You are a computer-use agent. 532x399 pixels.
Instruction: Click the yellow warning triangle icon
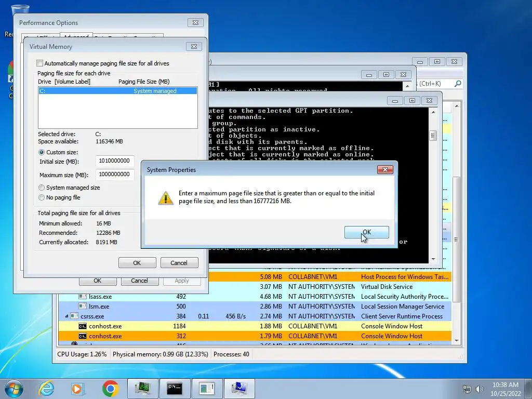[x=166, y=198]
